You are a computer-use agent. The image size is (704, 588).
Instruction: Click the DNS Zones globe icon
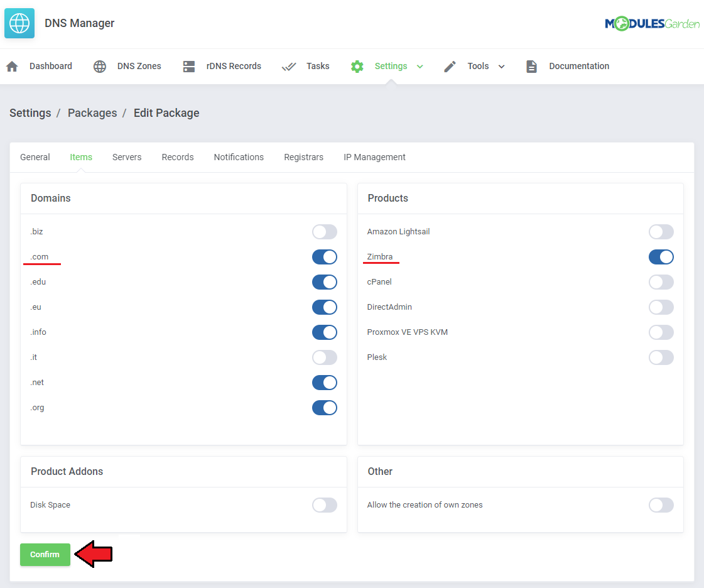pos(100,67)
